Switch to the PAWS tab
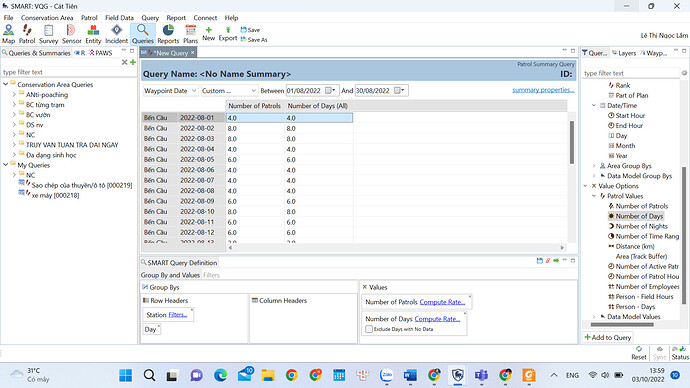The height and width of the screenshot is (388, 690). click(101, 53)
